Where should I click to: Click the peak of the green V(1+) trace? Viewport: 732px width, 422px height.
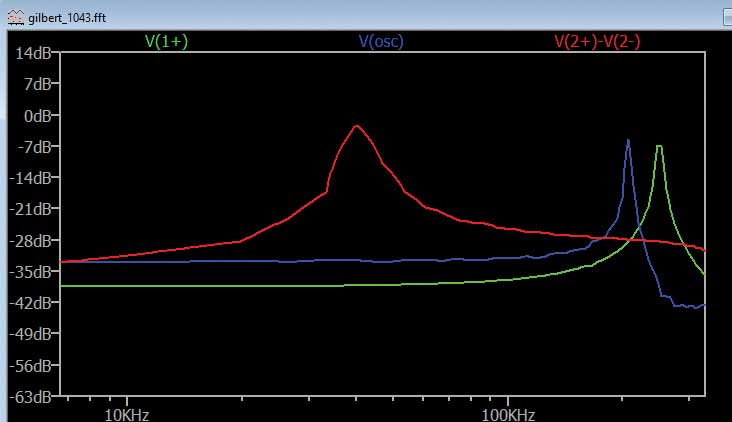point(659,146)
